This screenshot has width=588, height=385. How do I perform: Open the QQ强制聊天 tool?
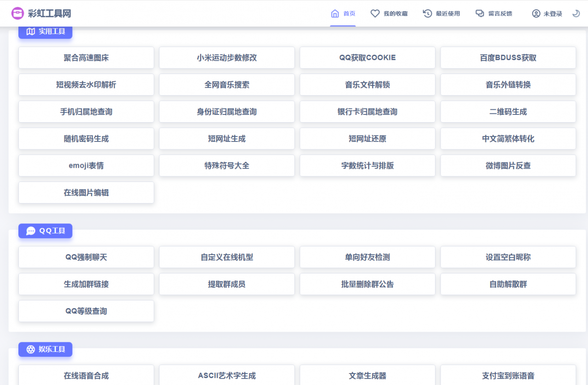86,257
